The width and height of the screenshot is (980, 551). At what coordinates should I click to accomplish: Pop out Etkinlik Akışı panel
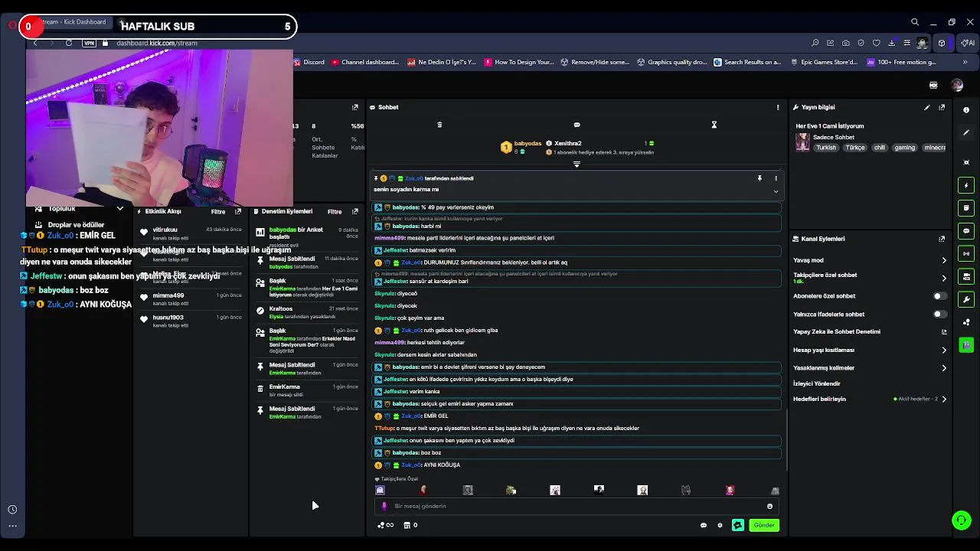(238, 212)
